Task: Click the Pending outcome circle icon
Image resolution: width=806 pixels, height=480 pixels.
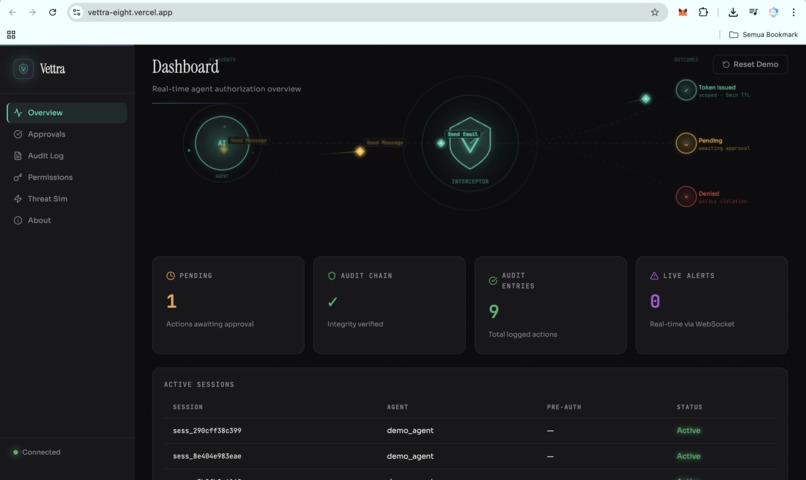Action: [686, 143]
